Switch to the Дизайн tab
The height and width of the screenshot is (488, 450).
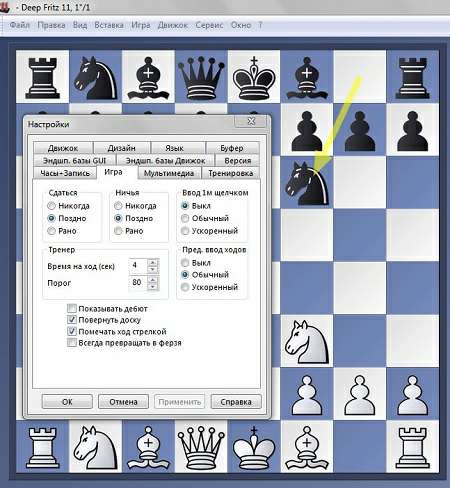pos(122,148)
